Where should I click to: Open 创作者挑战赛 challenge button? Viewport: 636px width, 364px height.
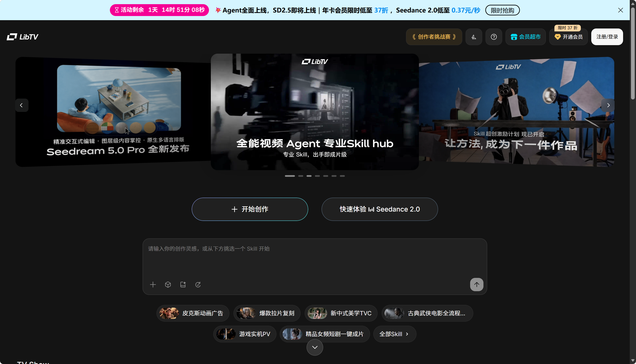(x=434, y=37)
